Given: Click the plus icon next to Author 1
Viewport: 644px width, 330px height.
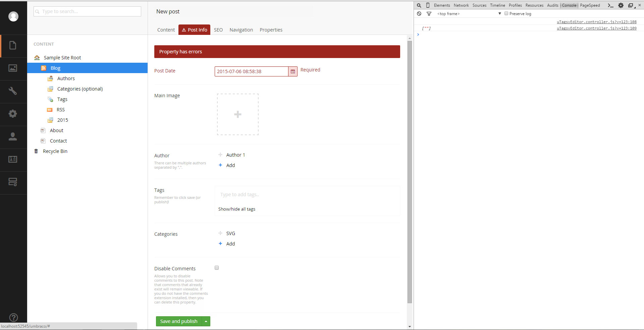Looking at the screenshot, I should [220, 155].
